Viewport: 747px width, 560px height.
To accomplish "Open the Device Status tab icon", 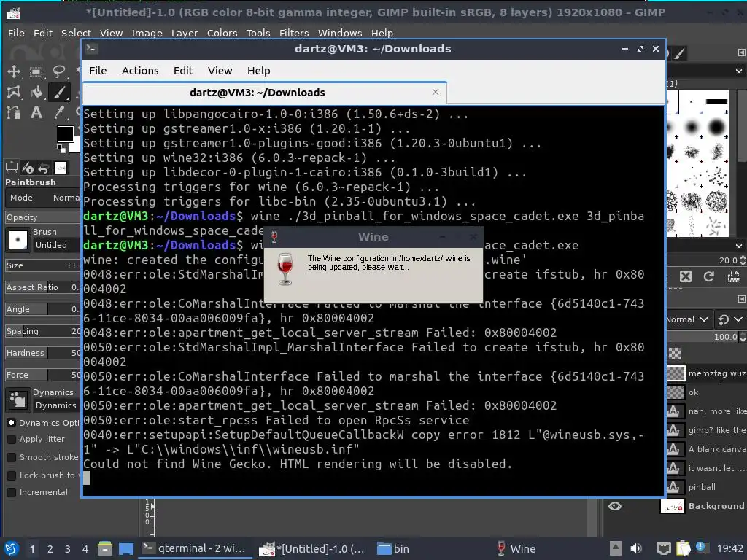I will [x=28, y=168].
